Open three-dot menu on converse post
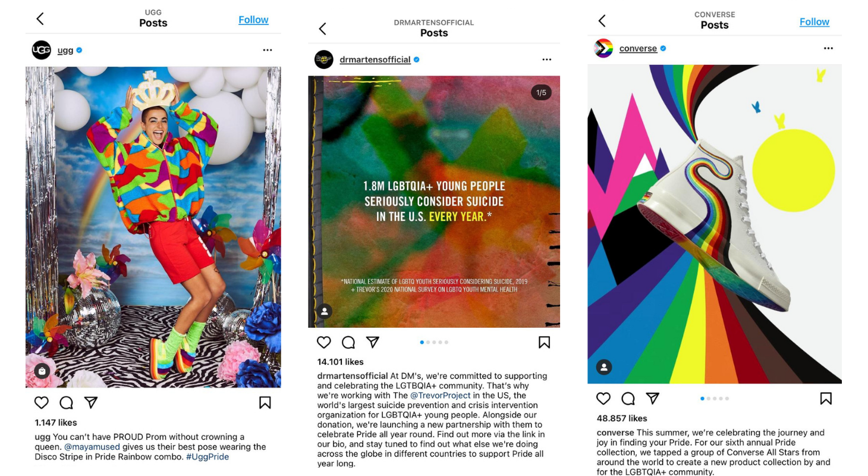The width and height of the screenshot is (868, 476). (828, 48)
